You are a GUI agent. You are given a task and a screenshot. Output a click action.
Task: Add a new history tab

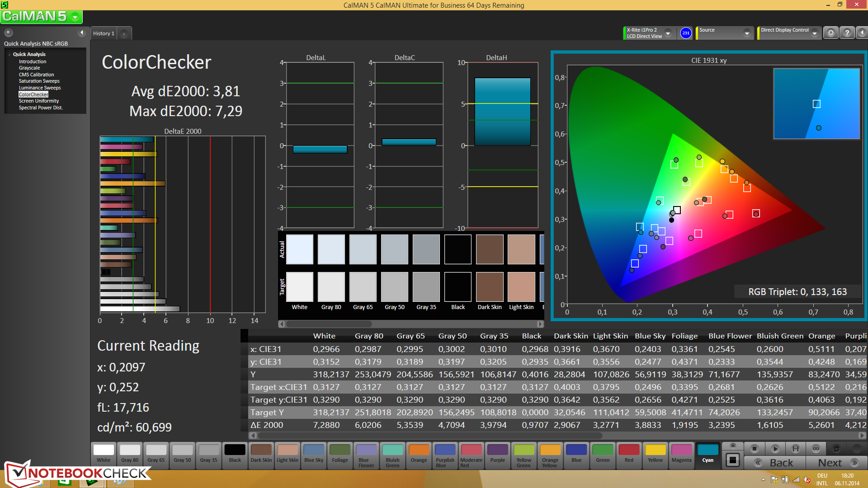click(124, 33)
